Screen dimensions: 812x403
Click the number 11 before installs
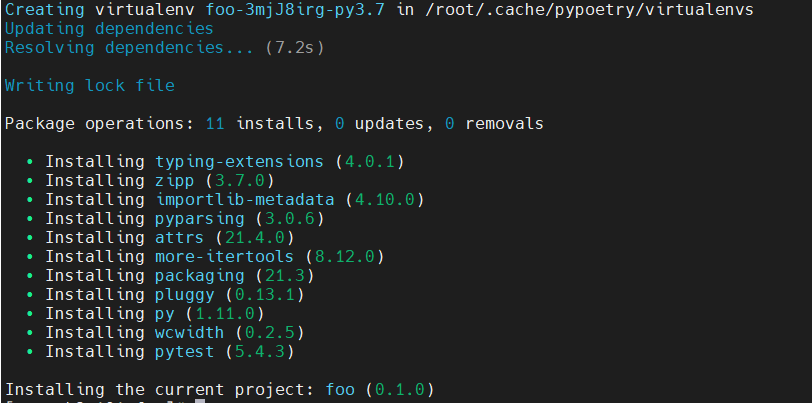pos(214,123)
